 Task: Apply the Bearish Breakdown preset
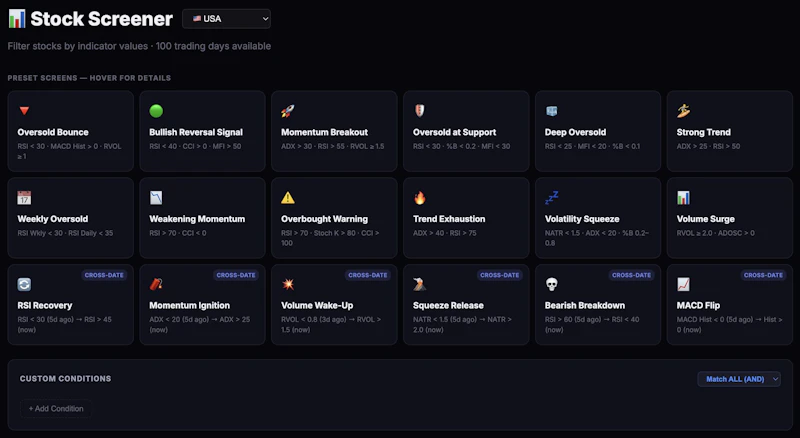(598, 305)
